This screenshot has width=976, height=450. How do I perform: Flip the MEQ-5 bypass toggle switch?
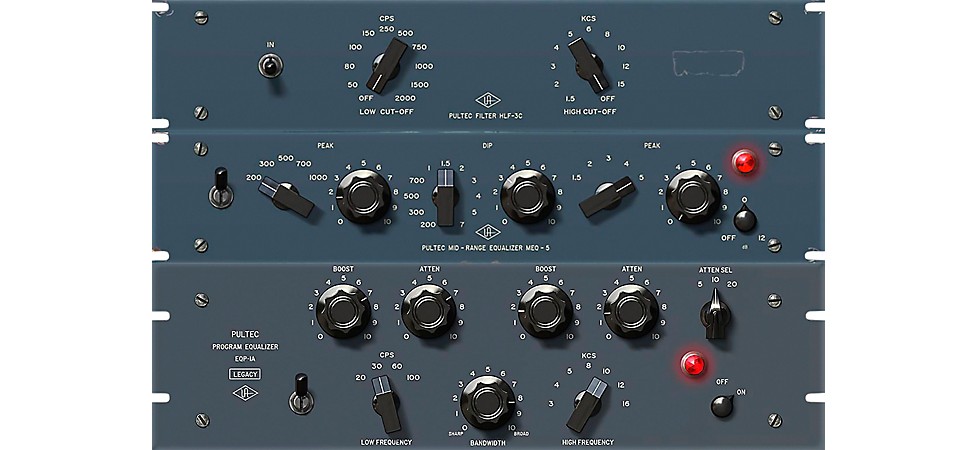(220, 189)
